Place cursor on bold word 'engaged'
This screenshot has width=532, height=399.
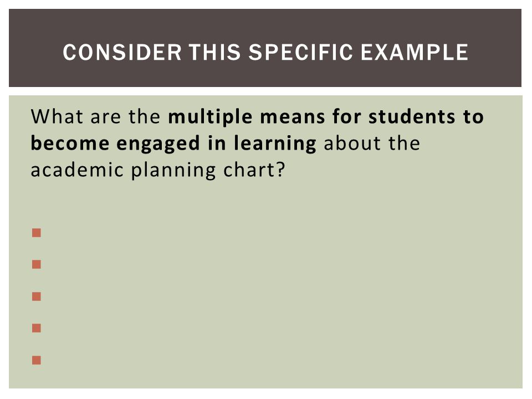[158, 144]
